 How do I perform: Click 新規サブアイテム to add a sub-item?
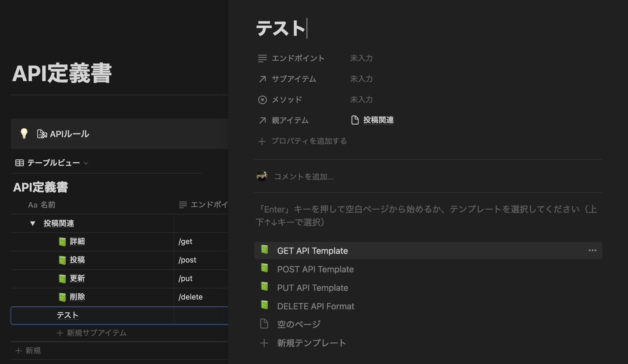[96, 332]
